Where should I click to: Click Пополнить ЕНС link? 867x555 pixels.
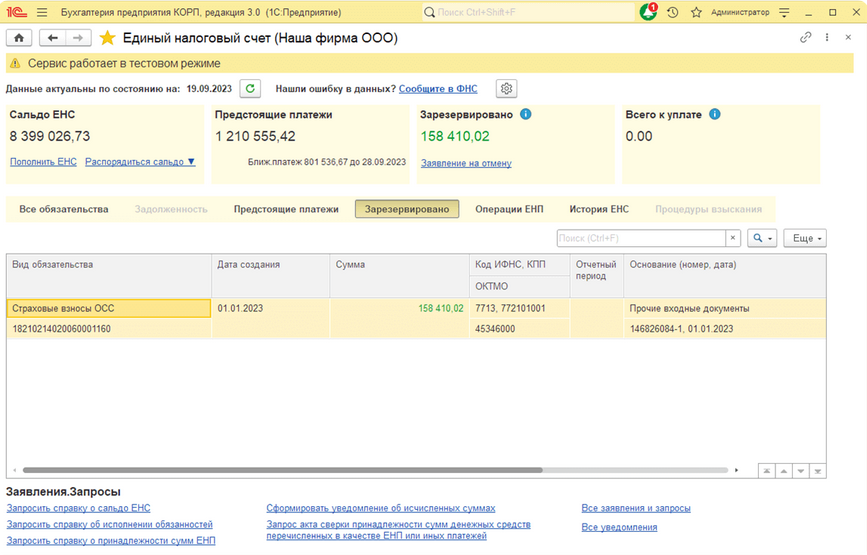tap(43, 161)
